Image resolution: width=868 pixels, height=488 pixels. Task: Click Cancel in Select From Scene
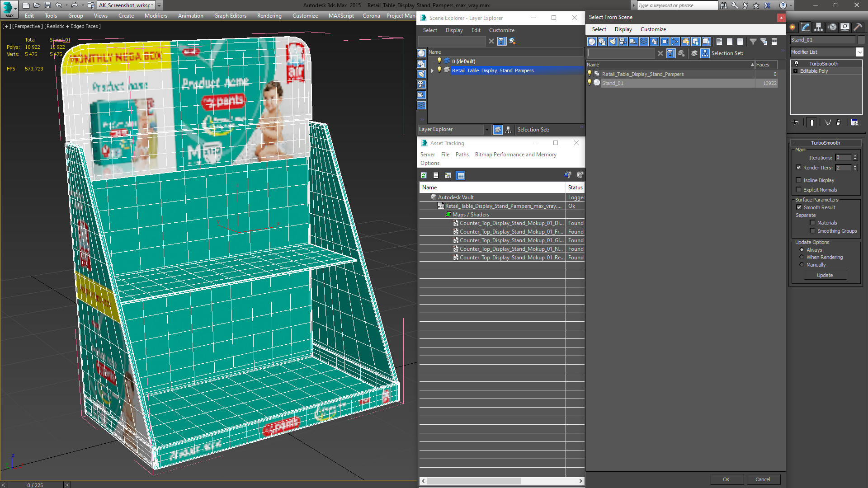(763, 479)
